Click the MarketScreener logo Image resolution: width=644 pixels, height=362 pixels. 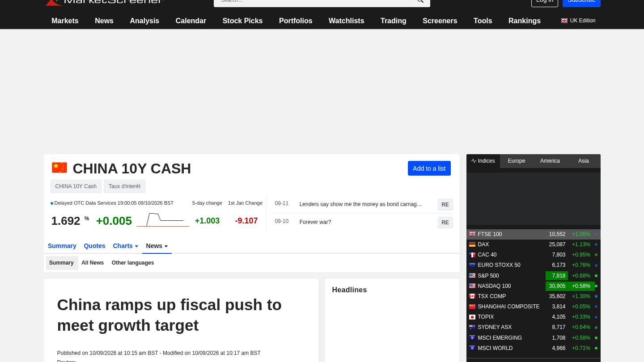(105, 2)
